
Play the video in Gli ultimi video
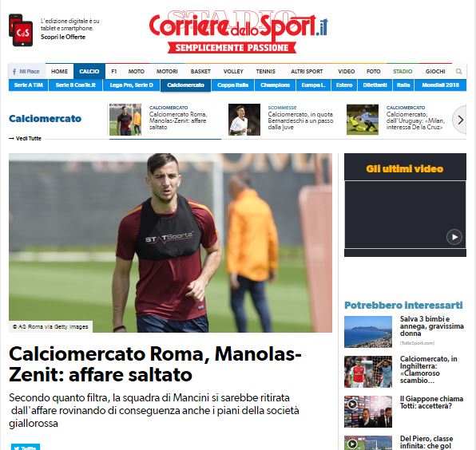[x=454, y=237]
